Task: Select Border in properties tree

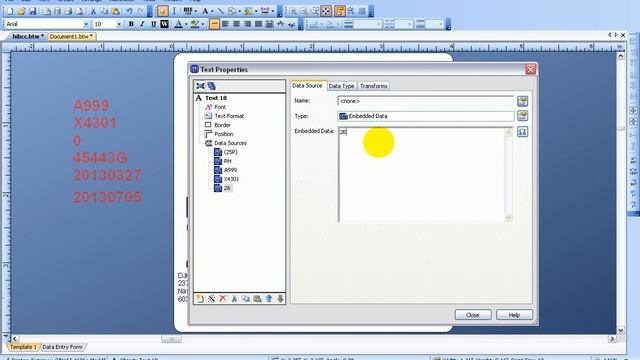Action: 222,125
